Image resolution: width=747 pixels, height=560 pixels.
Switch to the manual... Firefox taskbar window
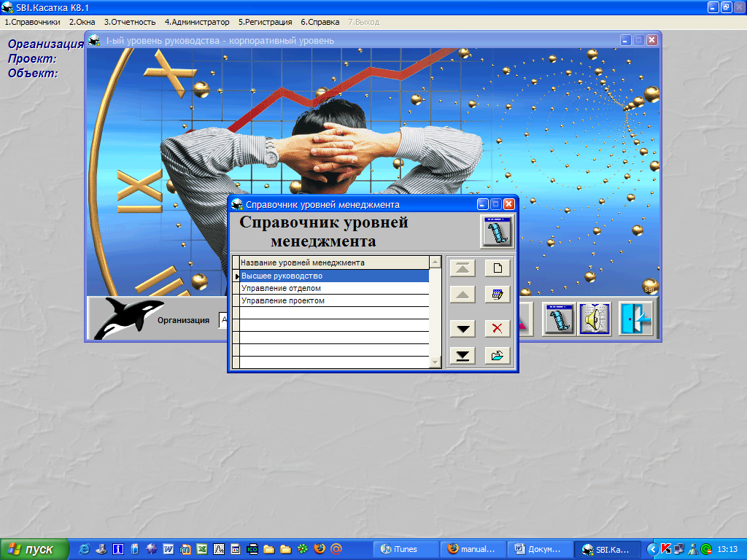coord(473,549)
